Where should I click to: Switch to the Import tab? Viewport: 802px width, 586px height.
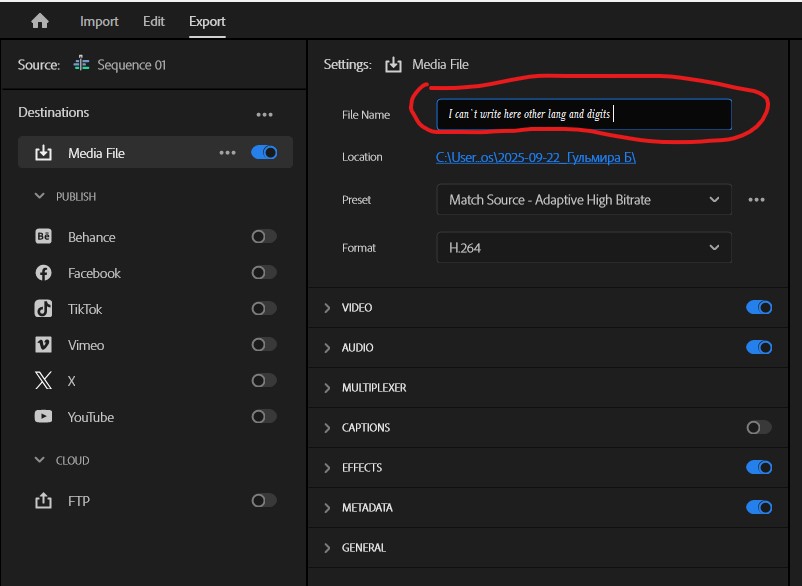[99, 21]
